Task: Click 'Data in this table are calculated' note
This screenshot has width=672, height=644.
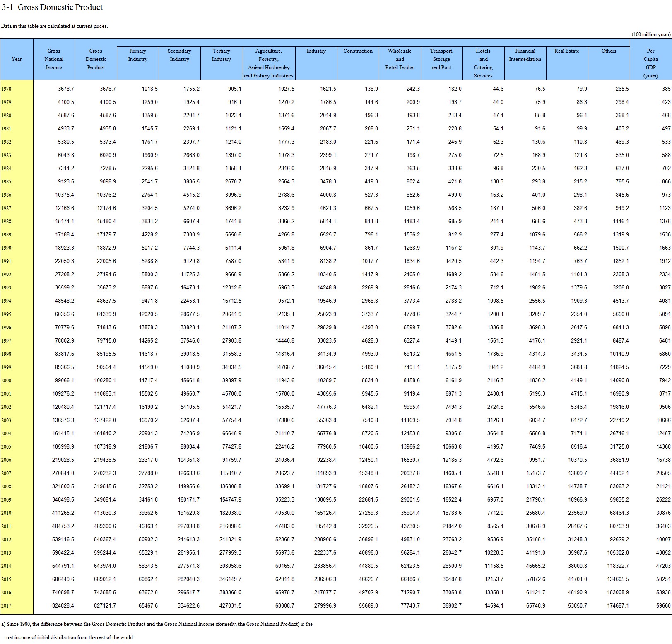Action: click(x=54, y=26)
